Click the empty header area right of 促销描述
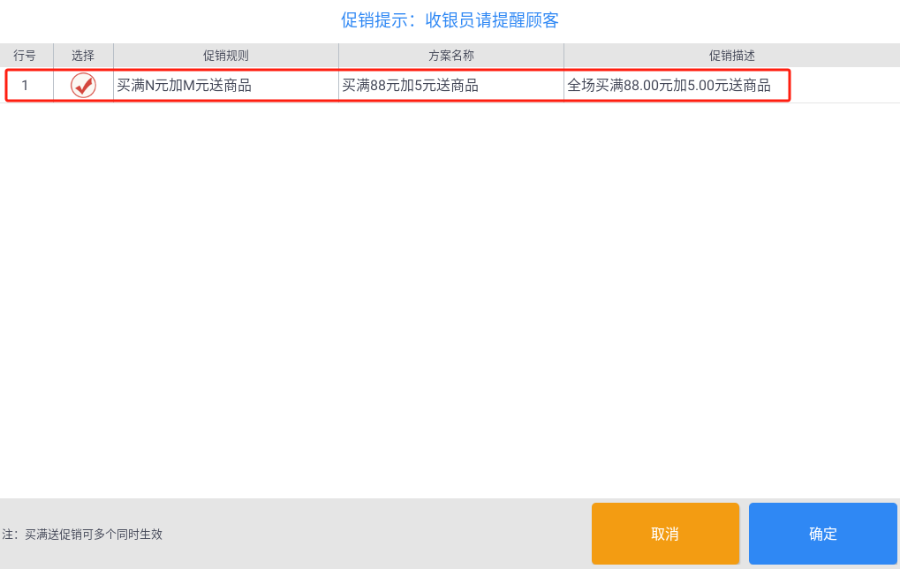Screen dimensions: 900x569 (829, 56)
